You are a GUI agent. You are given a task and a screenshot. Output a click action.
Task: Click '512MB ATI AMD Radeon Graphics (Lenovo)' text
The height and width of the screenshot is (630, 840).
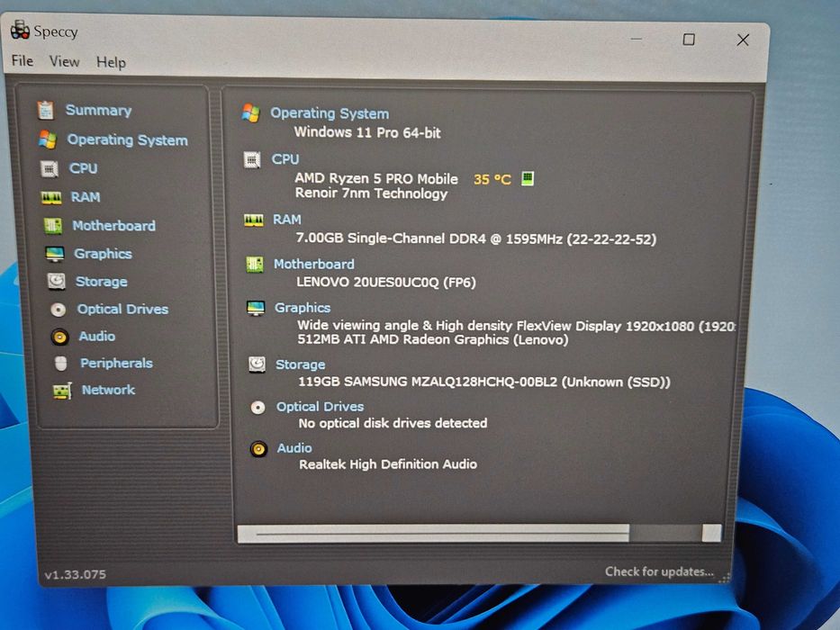[x=433, y=339]
